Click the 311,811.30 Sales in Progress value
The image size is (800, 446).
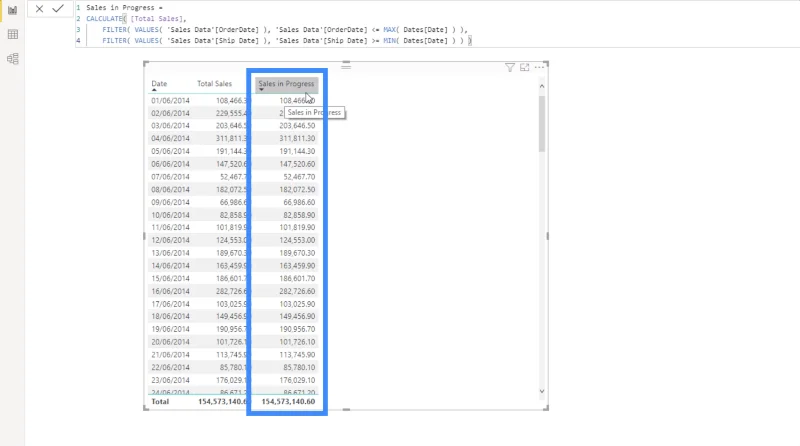point(297,138)
